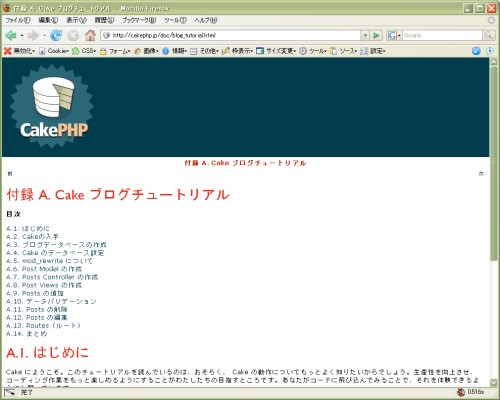Go back with the green Back arrow

pyautogui.click(x=11, y=35)
